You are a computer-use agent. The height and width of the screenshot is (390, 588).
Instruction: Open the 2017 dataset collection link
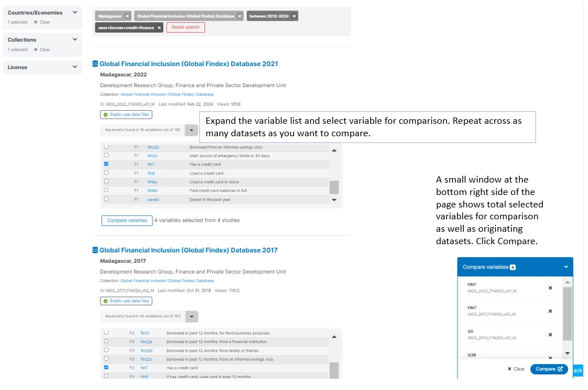167,281
